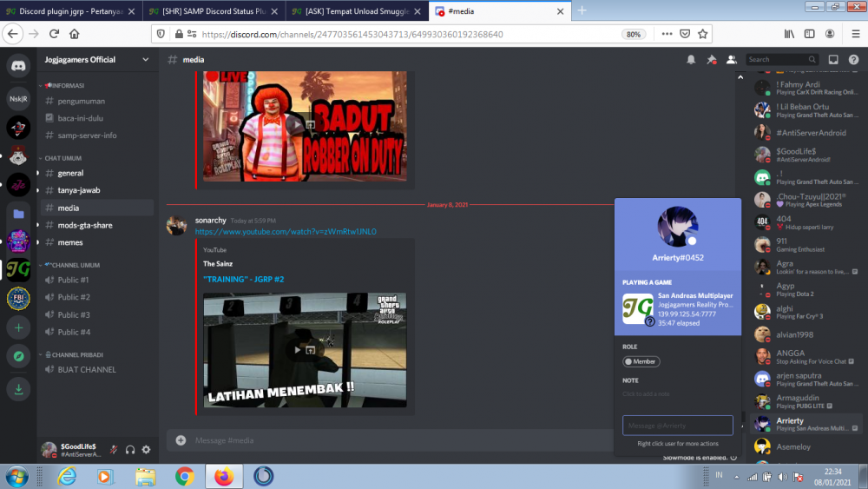868x489 pixels.
Task: Collapse the INFORMASI category
Action: 64,86
